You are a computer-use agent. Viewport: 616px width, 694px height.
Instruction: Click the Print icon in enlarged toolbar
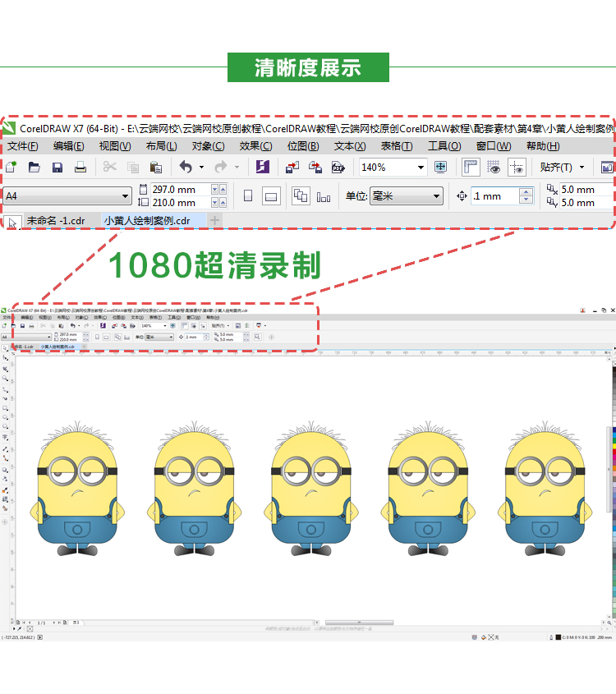pyautogui.click(x=80, y=168)
